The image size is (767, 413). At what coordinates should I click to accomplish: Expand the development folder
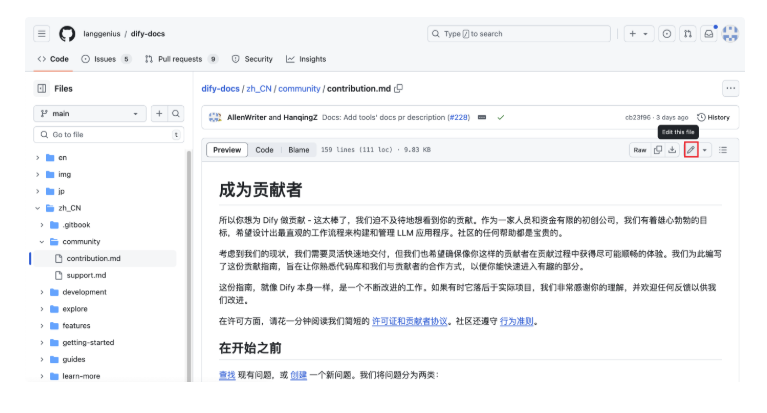click(42, 292)
